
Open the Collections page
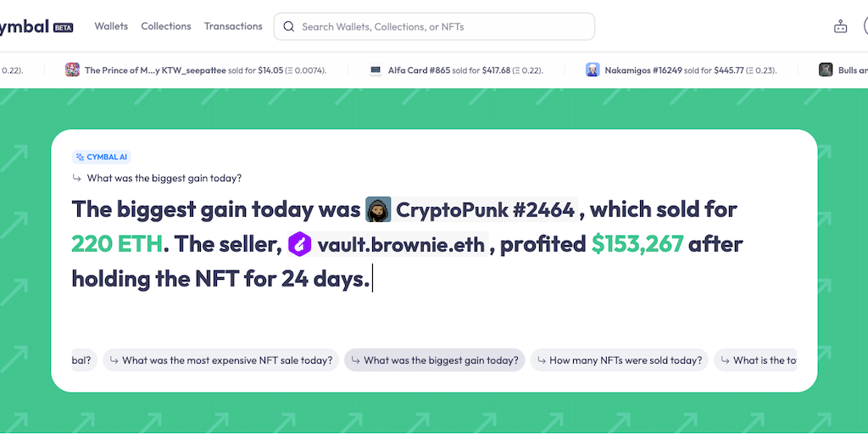[166, 26]
